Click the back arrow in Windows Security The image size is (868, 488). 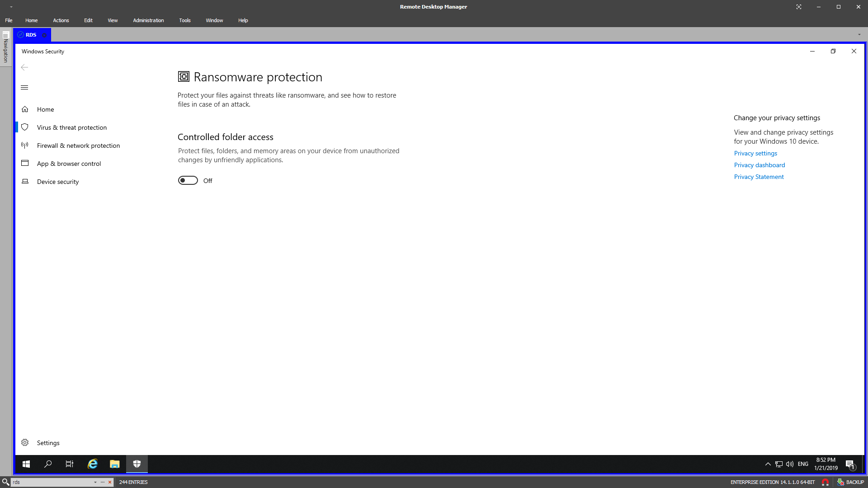(24, 67)
